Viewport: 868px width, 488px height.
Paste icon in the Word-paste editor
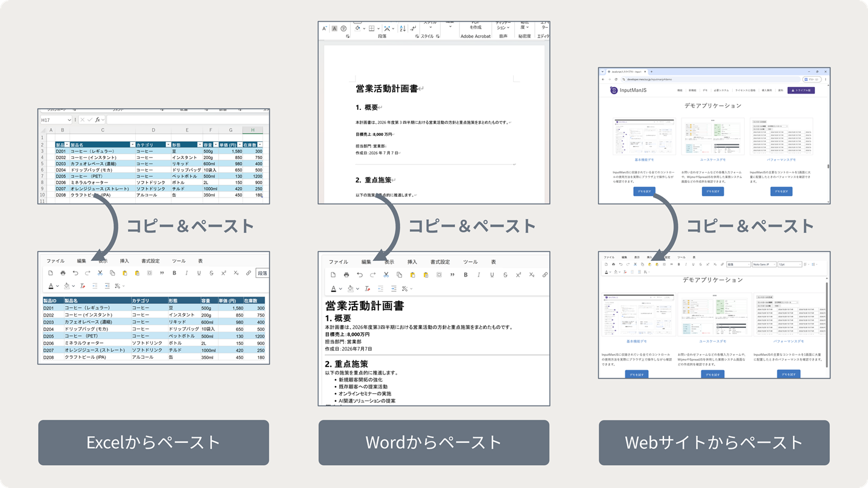tap(412, 275)
